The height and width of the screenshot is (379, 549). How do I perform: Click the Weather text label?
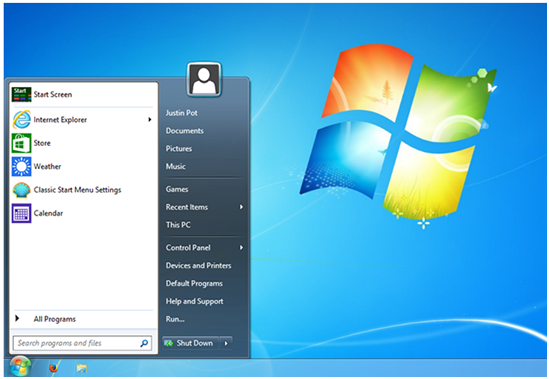[x=47, y=166]
